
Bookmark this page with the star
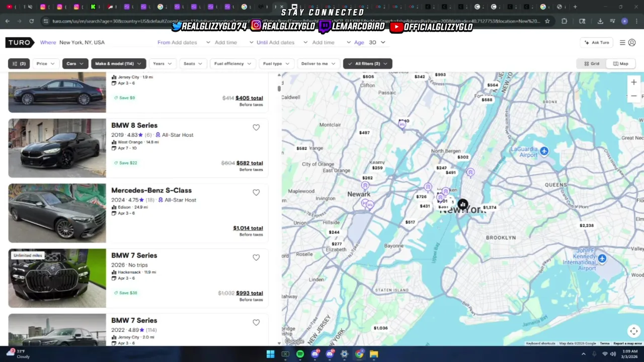(x=547, y=21)
